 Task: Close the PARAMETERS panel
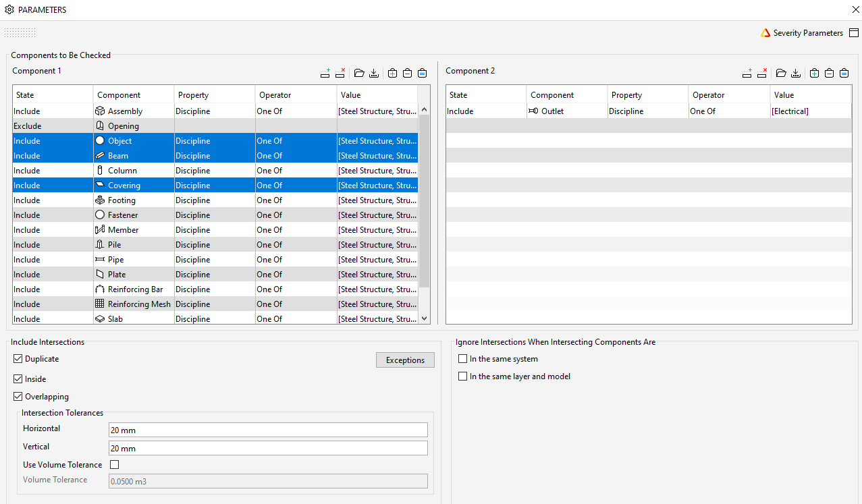click(x=855, y=10)
